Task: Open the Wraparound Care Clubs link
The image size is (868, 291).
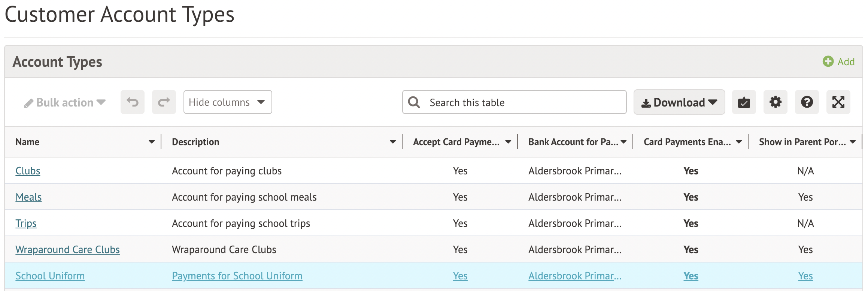Action: pos(67,250)
